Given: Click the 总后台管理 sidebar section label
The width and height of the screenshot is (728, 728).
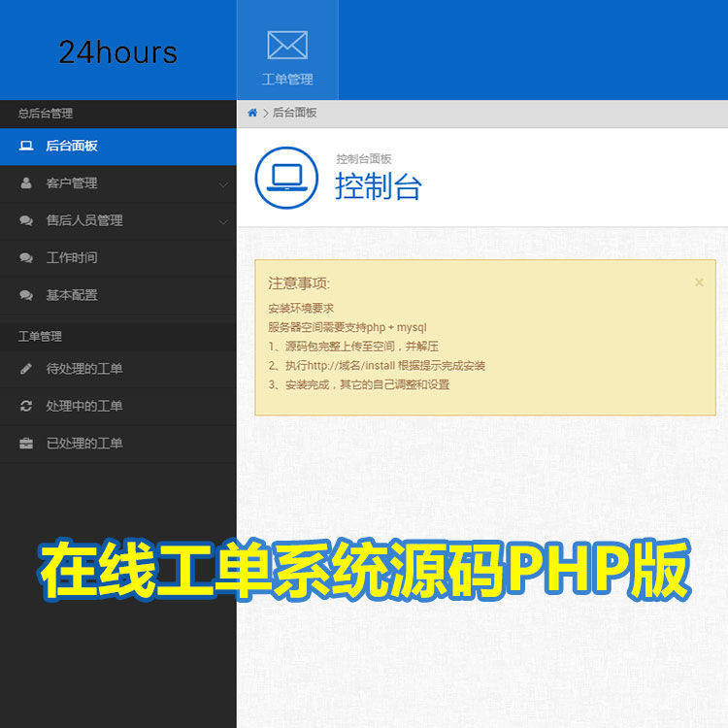Looking at the screenshot, I should (x=46, y=114).
